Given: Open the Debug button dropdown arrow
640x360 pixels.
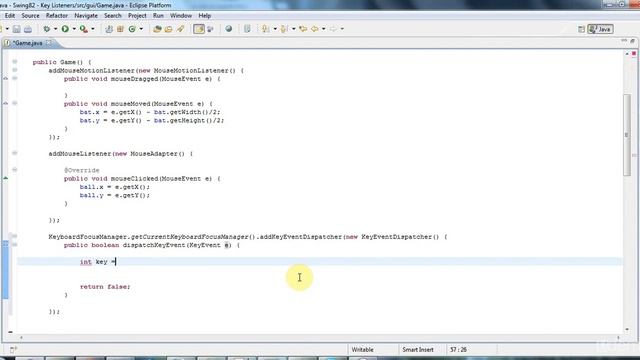Looking at the screenshot, I should (x=55, y=29).
